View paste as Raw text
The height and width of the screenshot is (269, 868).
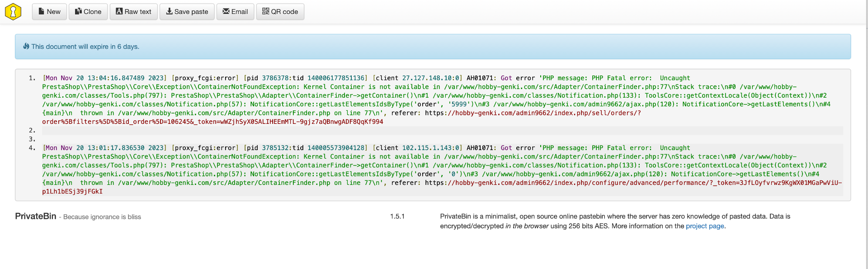(134, 12)
